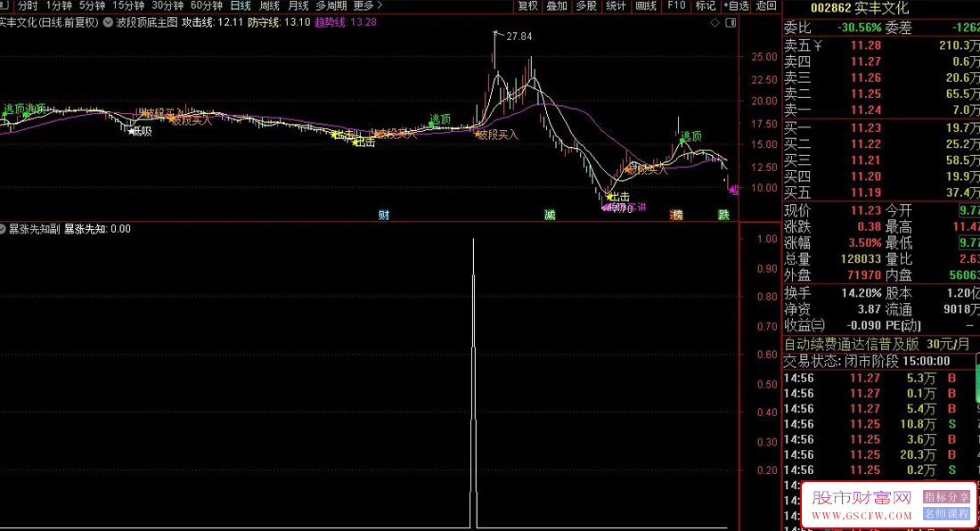Screen dimensions: 980x531
Task: Click the white star 低吸 signal
Action: click(140, 131)
